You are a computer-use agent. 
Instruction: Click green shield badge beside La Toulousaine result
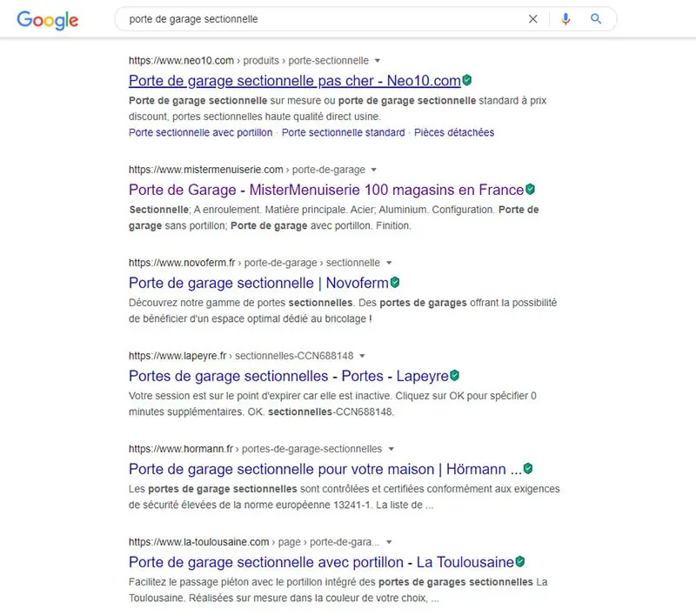point(519,561)
